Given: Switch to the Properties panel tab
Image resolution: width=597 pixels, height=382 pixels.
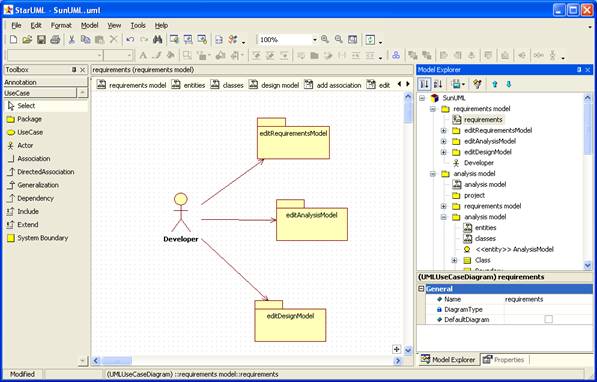Looking at the screenshot, I should [x=503, y=360].
